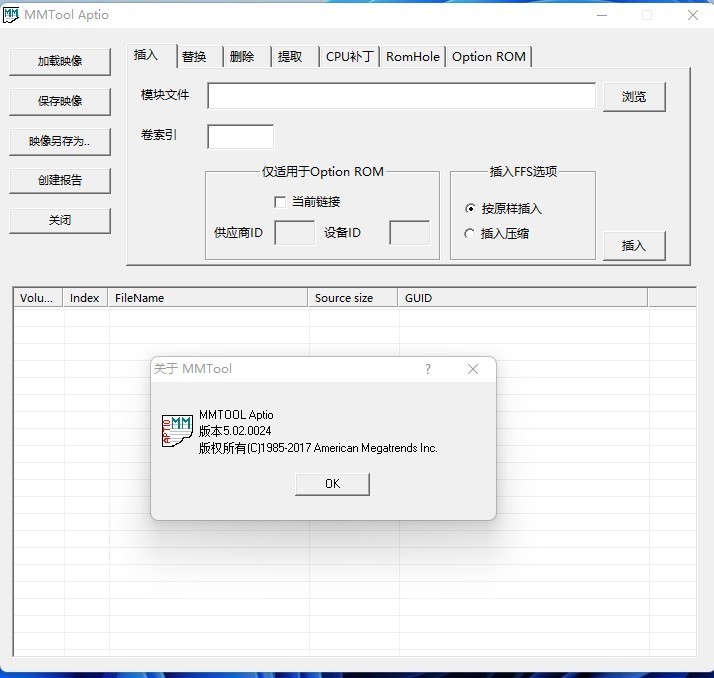Click the 设备ID input field
The image size is (714, 678).
click(x=409, y=233)
